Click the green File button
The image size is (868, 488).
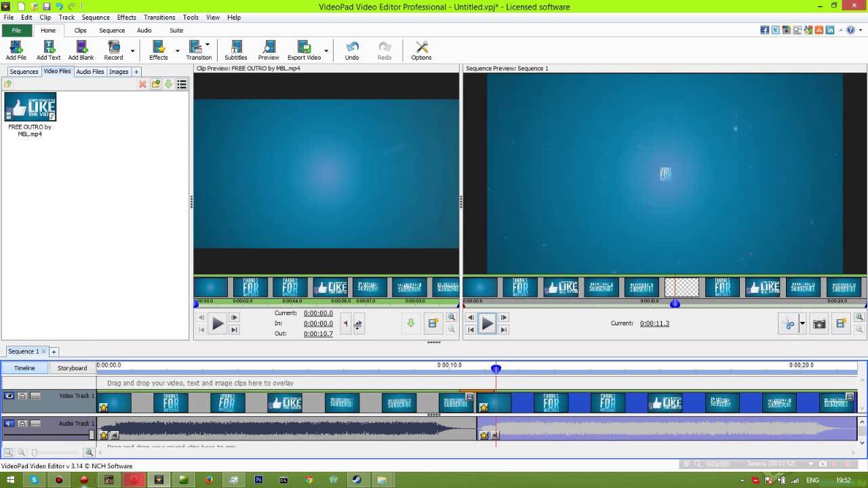click(x=16, y=30)
